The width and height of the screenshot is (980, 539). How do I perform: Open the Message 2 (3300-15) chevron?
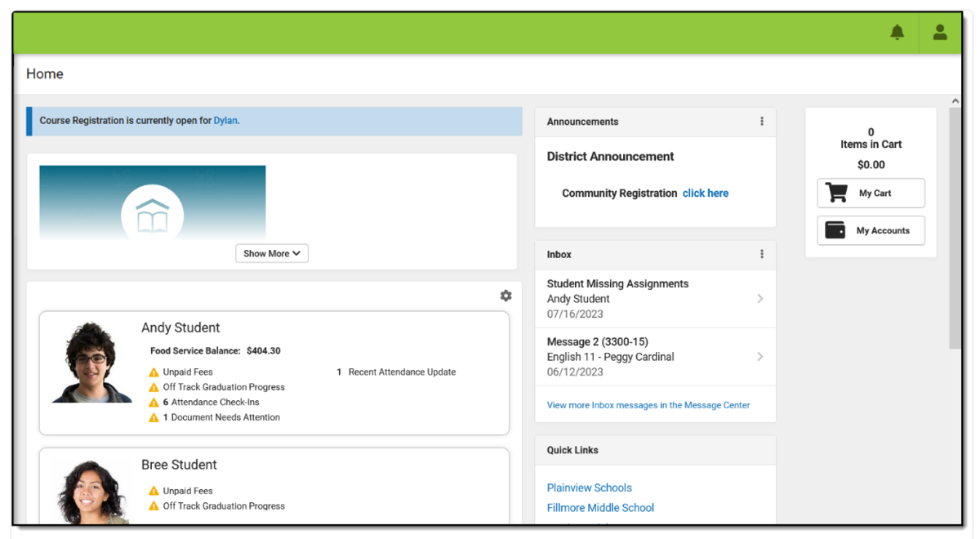point(760,357)
